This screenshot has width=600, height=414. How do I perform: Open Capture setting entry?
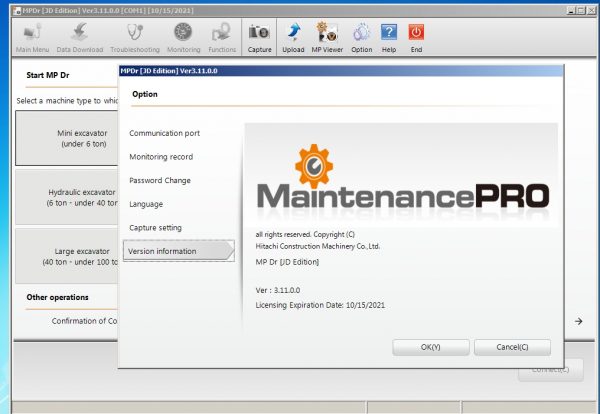155,228
